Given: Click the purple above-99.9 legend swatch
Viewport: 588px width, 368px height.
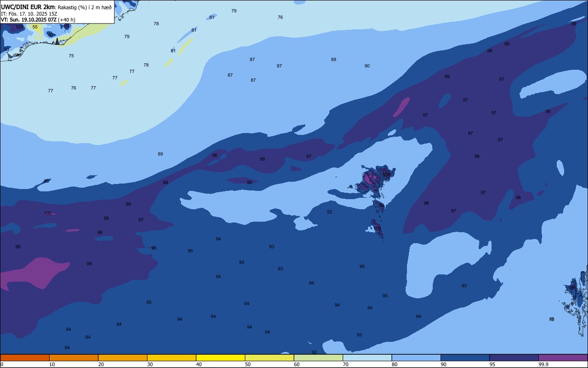Looking at the screenshot, I should 563,357.
